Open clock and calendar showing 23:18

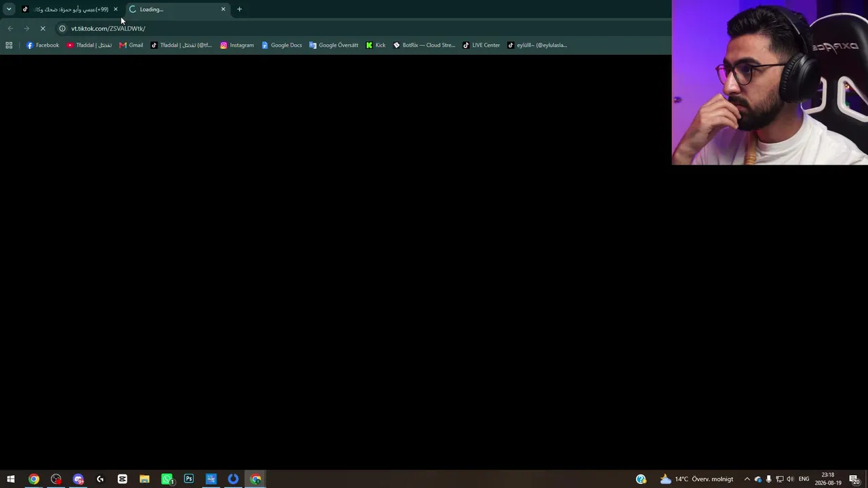tap(828, 479)
